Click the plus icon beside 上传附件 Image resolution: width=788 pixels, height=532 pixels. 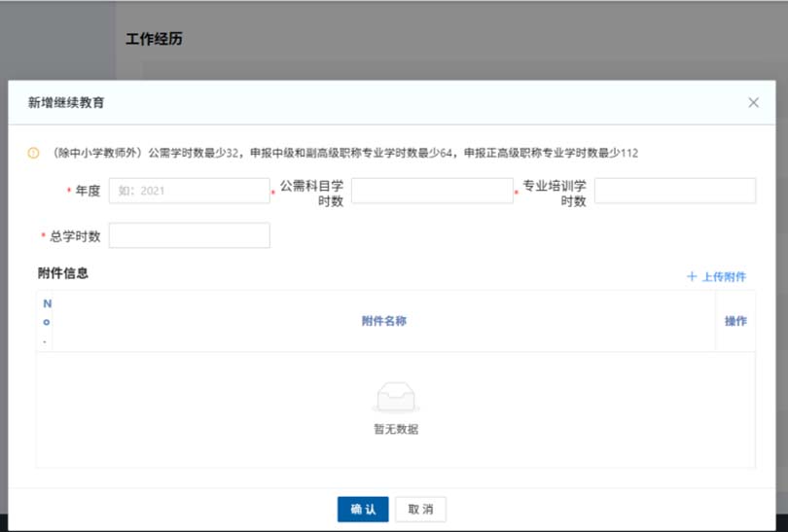(x=692, y=277)
